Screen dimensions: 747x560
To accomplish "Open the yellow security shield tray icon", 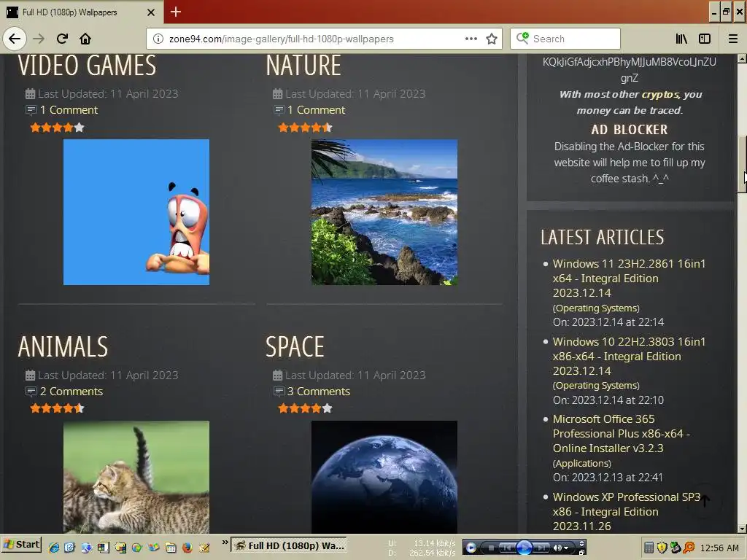I will click(662, 548).
